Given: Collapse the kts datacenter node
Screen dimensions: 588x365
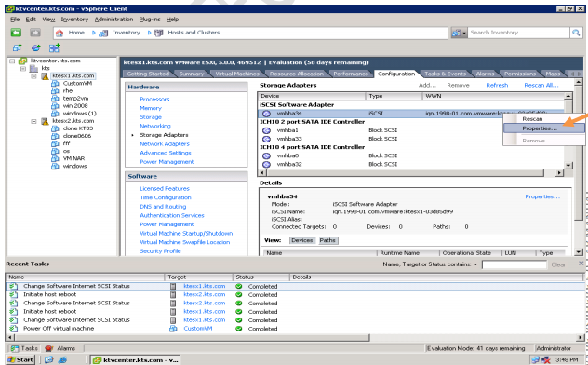Looking at the screenshot, I should tap(23, 68).
